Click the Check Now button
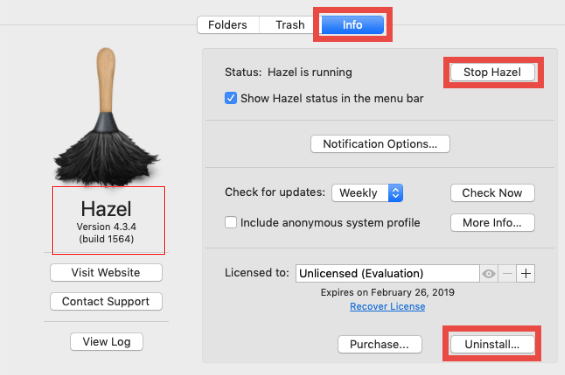 [x=492, y=193]
